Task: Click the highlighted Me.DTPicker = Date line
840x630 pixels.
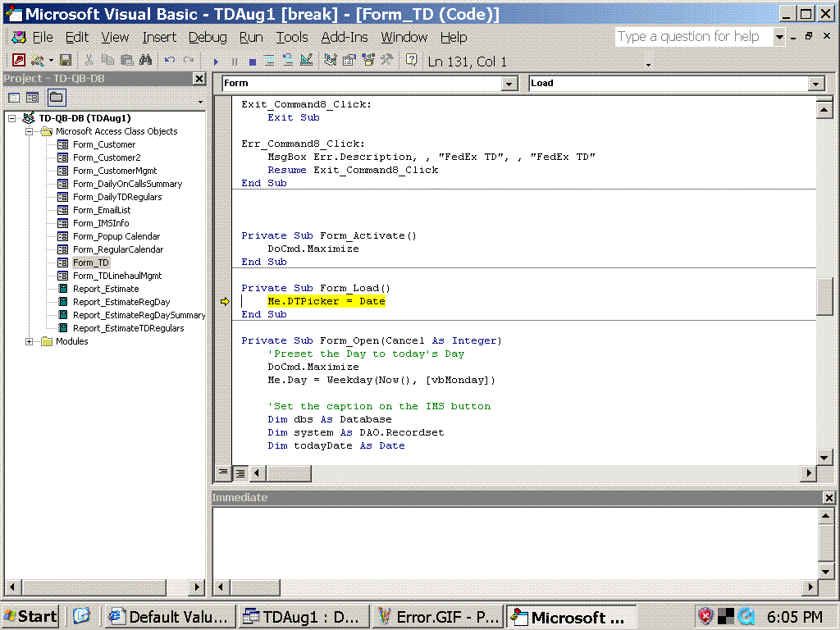Action: point(326,302)
